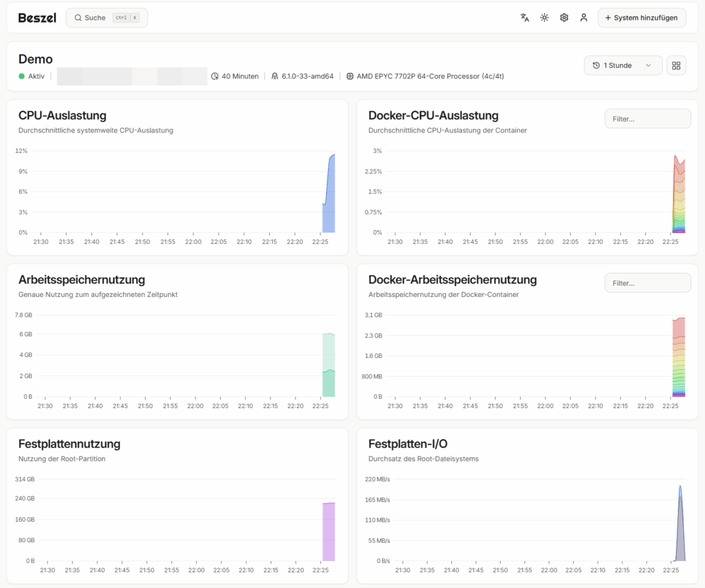Click the "System hinzufügen" button
This screenshot has width=705, height=588.
642,17
